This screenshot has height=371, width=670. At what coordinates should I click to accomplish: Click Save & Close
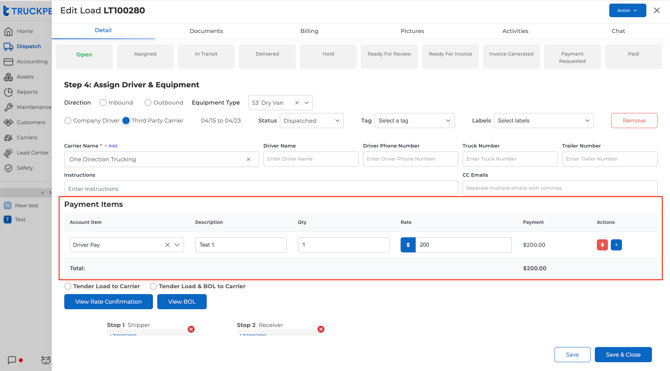pyautogui.click(x=623, y=355)
